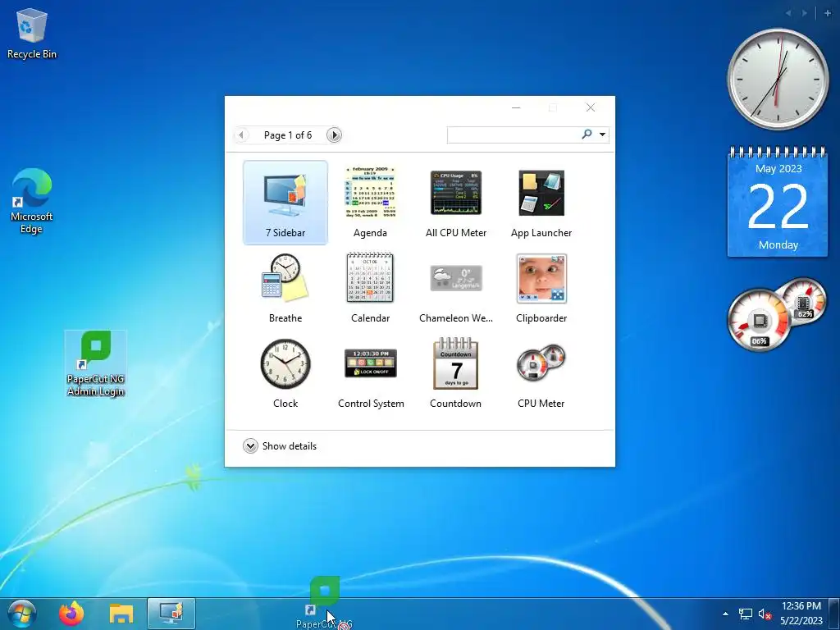Select the Agenda gadget
This screenshot has height=630, width=840.
pyautogui.click(x=370, y=203)
